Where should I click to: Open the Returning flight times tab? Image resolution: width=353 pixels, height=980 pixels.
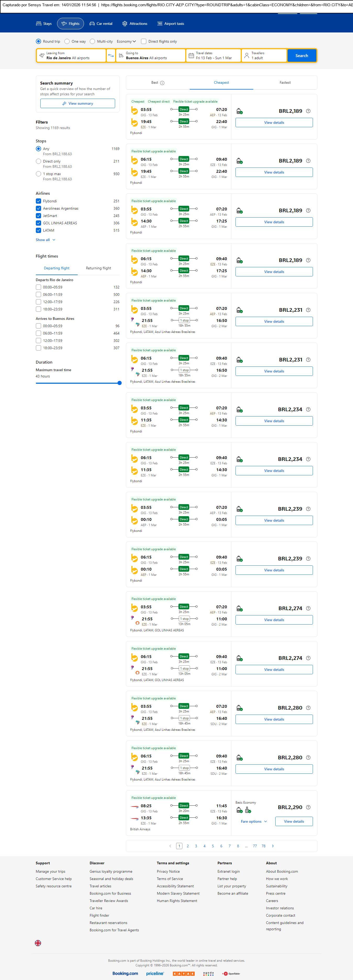(x=98, y=268)
